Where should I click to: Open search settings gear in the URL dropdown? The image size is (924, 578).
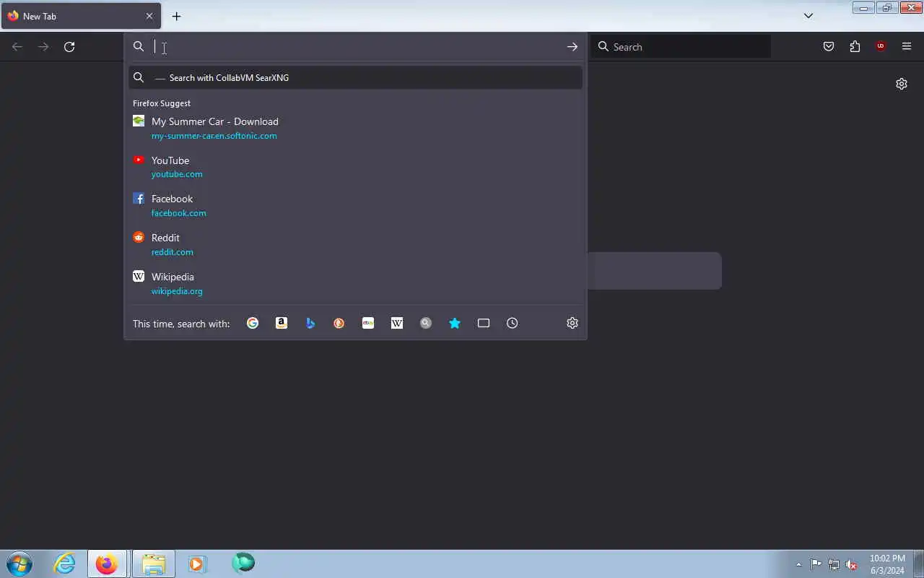pos(572,323)
